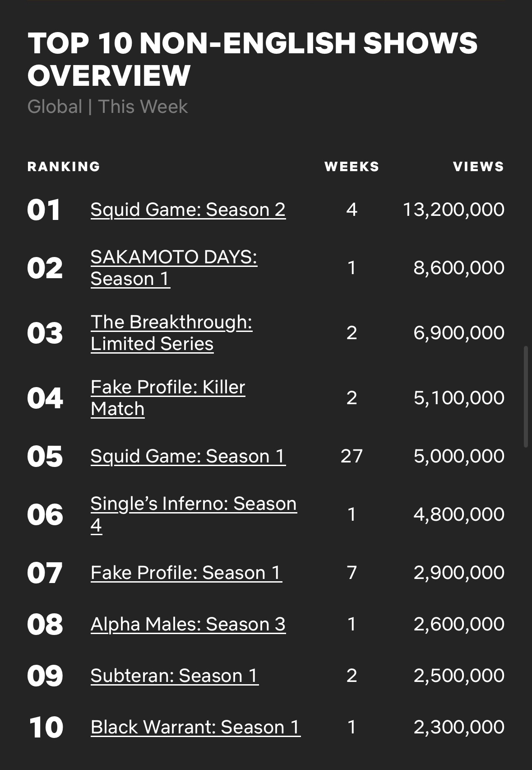Click the RANKING column header
Viewport: 532px width, 770px height.
(x=64, y=167)
